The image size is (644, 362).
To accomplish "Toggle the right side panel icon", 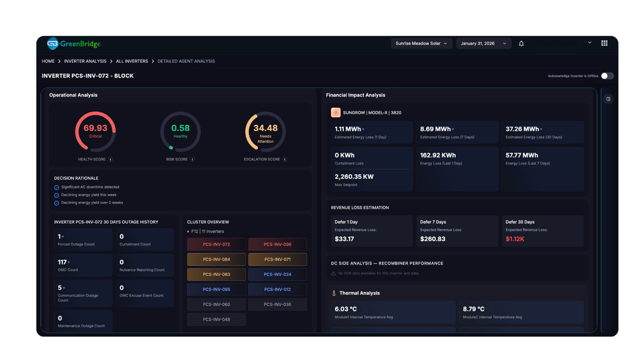I will click(x=608, y=99).
